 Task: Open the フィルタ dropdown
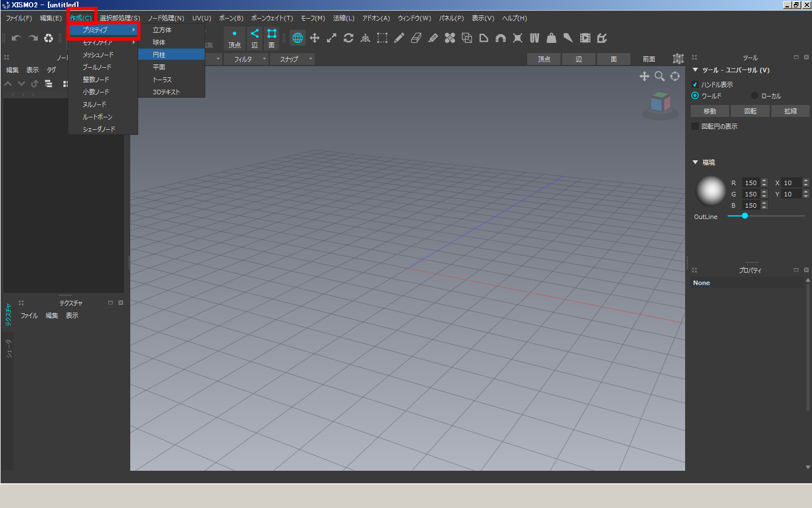(x=246, y=59)
